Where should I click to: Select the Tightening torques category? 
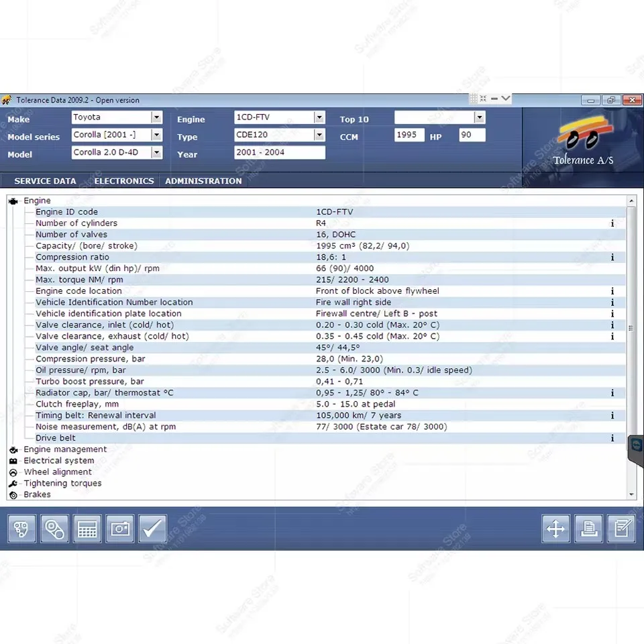[x=62, y=483]
